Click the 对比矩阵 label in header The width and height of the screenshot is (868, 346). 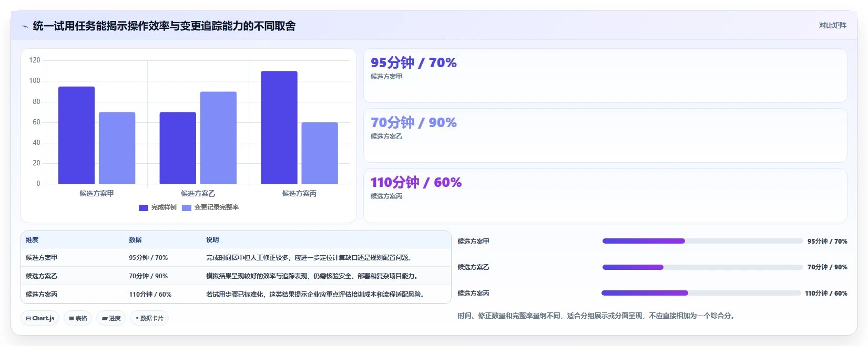[832, 25]
